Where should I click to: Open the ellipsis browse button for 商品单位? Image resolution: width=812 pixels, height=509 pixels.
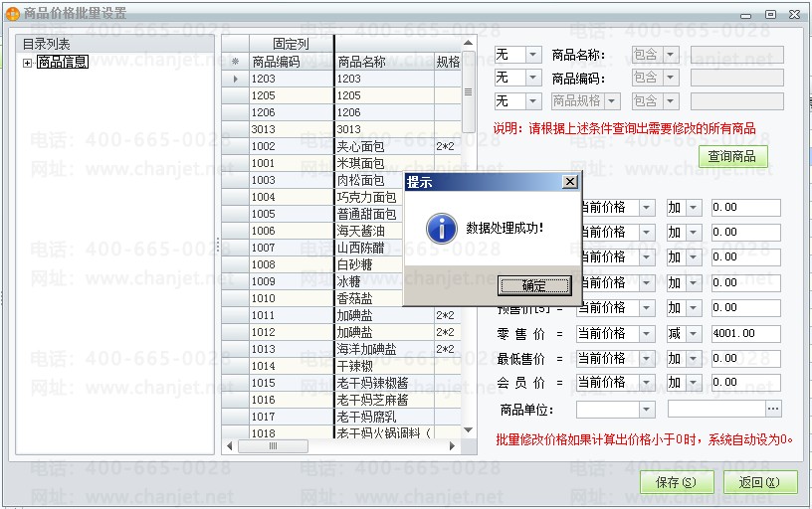(773, 409)
